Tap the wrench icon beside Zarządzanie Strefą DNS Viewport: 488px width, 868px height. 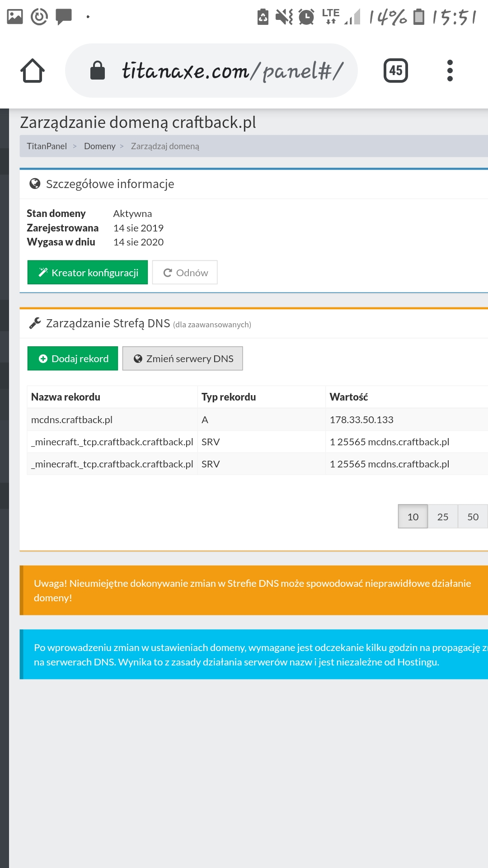pos(35,323)
